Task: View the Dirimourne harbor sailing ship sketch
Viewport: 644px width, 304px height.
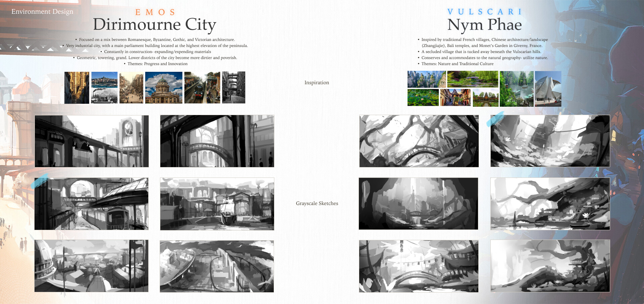Action: click(217, 204)
